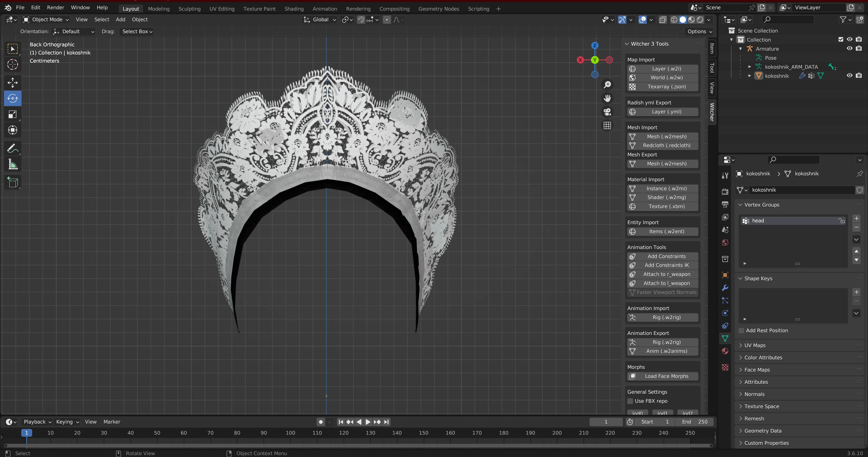868x457 pixels.
Task: Select the Annotate tool
Action: point(12,148)
